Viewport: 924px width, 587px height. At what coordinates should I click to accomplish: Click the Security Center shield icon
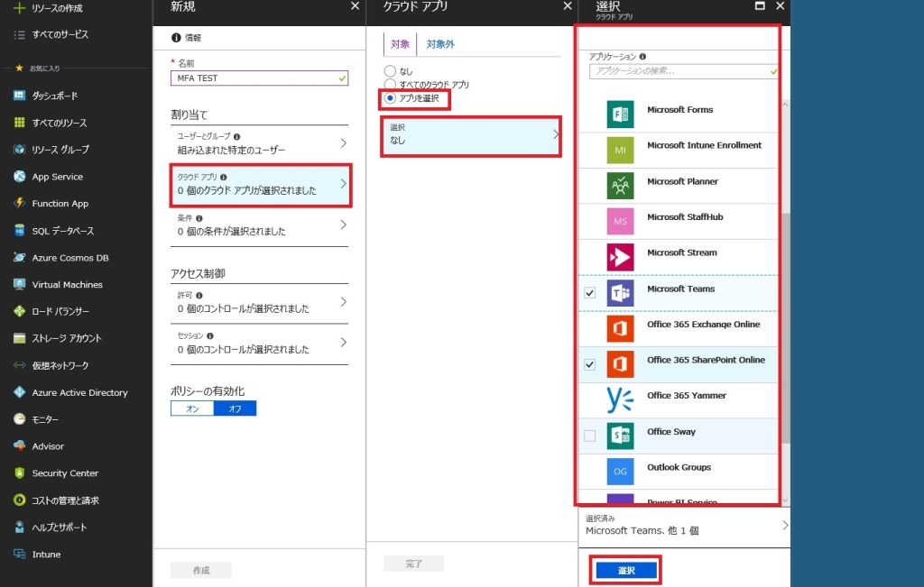coord(20,472)
